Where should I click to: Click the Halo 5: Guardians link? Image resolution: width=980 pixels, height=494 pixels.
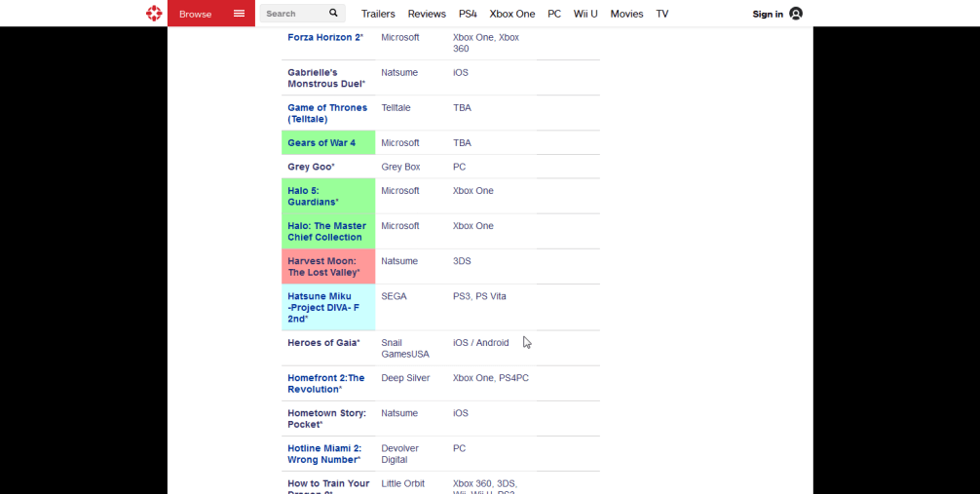[x=313, y=197]
